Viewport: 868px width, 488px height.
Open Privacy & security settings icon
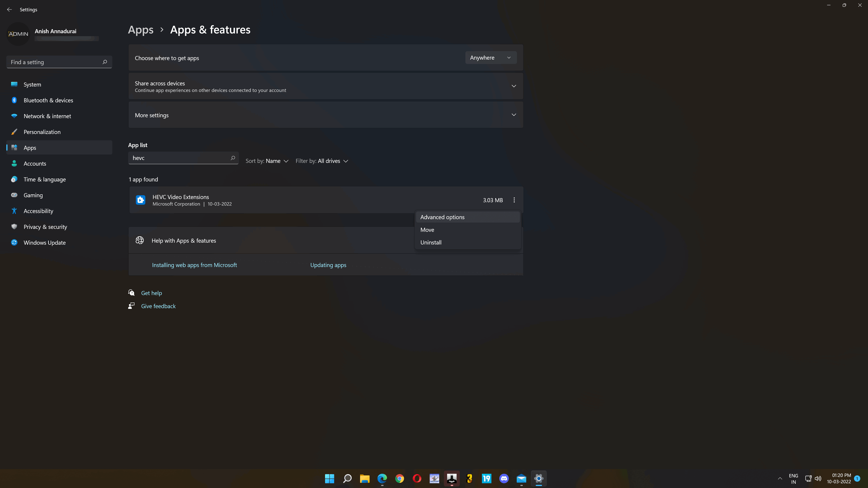(14, 226)
